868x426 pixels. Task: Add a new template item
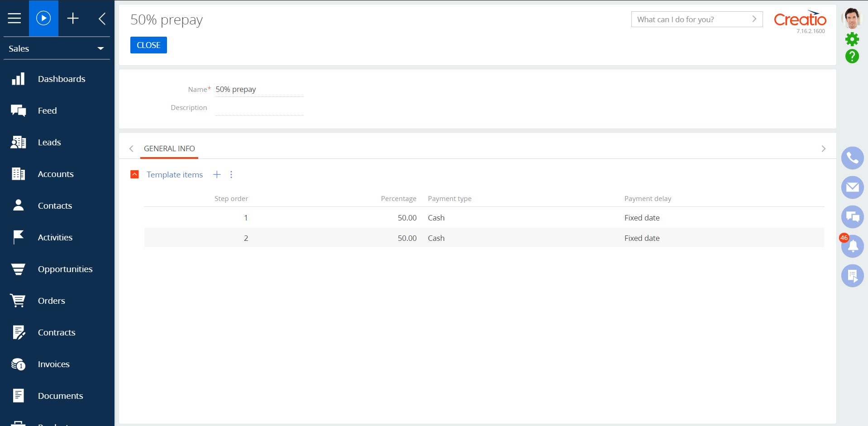(x=217, y=175)
